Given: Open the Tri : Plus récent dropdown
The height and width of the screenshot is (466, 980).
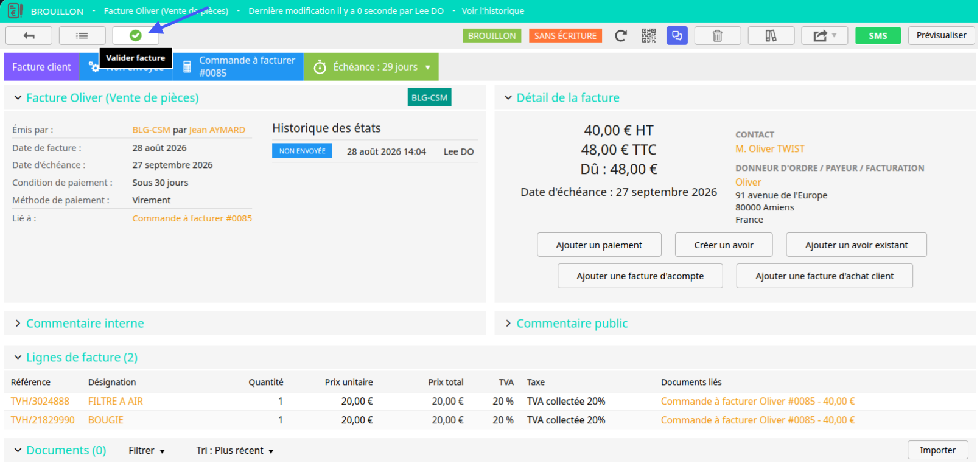Looking at the screenshot, I should pos(235,451).
